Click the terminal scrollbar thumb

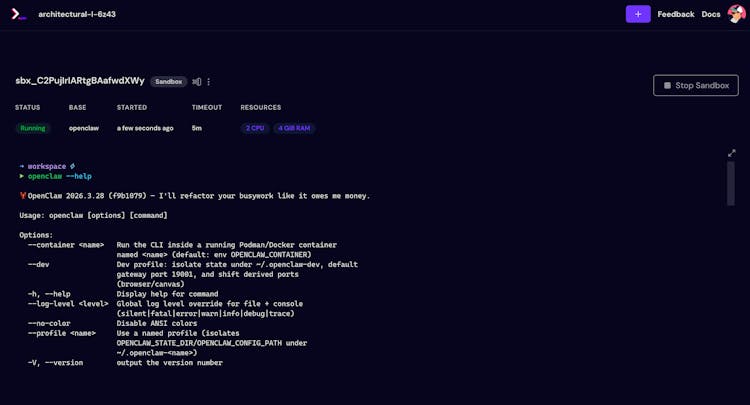click(731, 183)
